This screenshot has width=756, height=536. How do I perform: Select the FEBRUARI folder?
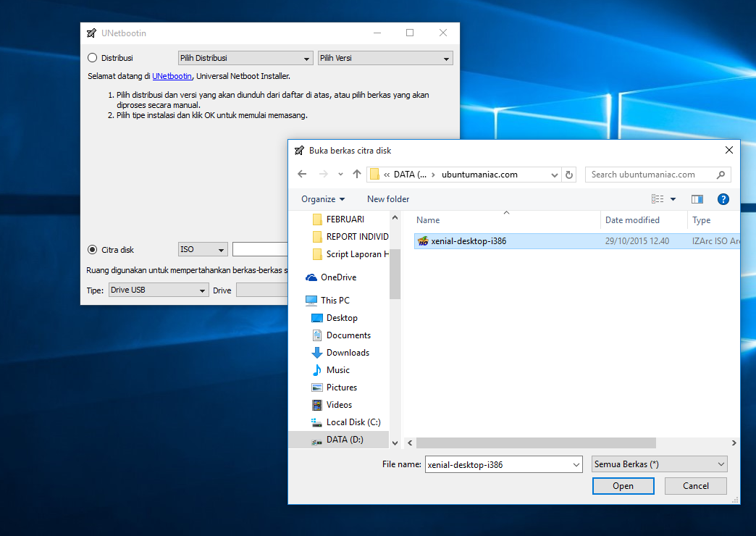[x=345, y=219]
